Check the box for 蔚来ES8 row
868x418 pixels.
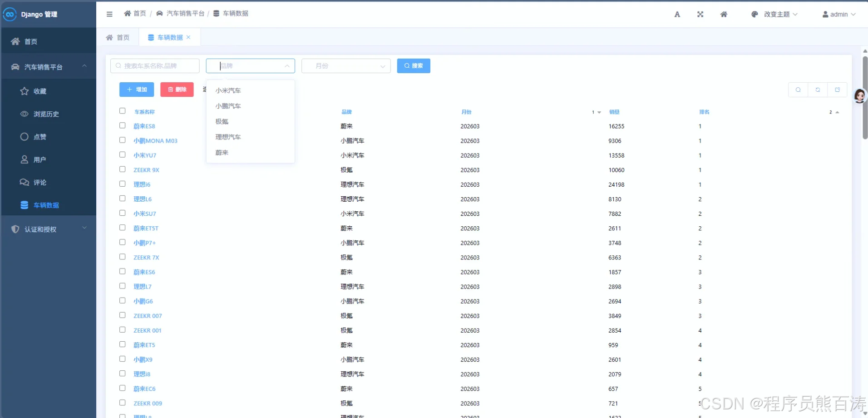(x=122, y=125)
